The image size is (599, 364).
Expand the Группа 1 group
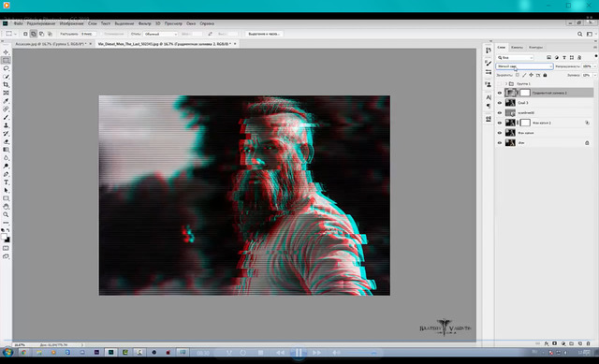click(505, 83)
